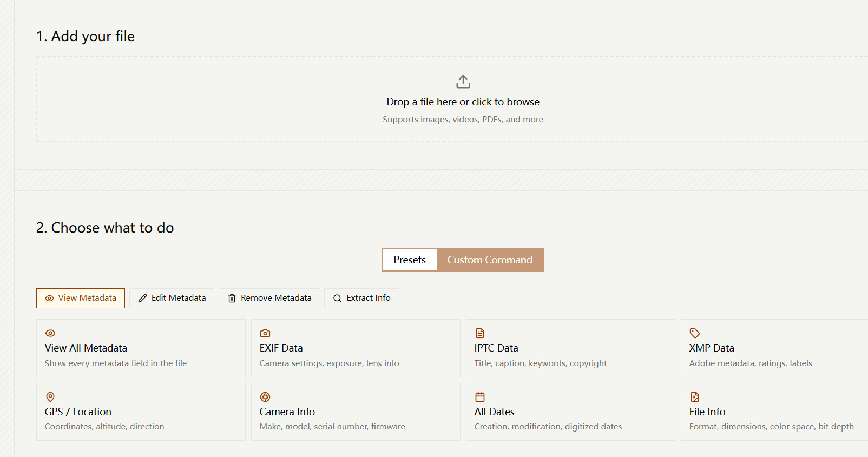Click the document icon on the IPTC Data card
Viewport: 868px width, 457px height.
[480, 333]
